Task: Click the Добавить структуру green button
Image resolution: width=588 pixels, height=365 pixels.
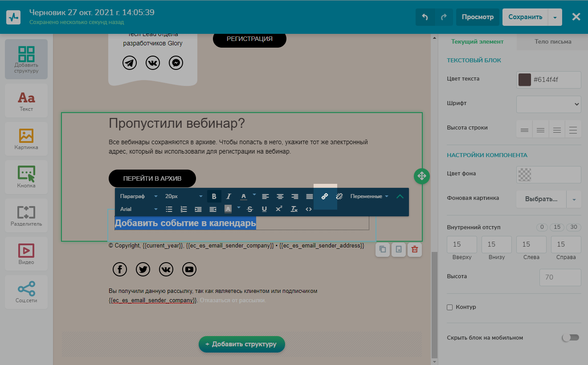Action: pos(241,344)
